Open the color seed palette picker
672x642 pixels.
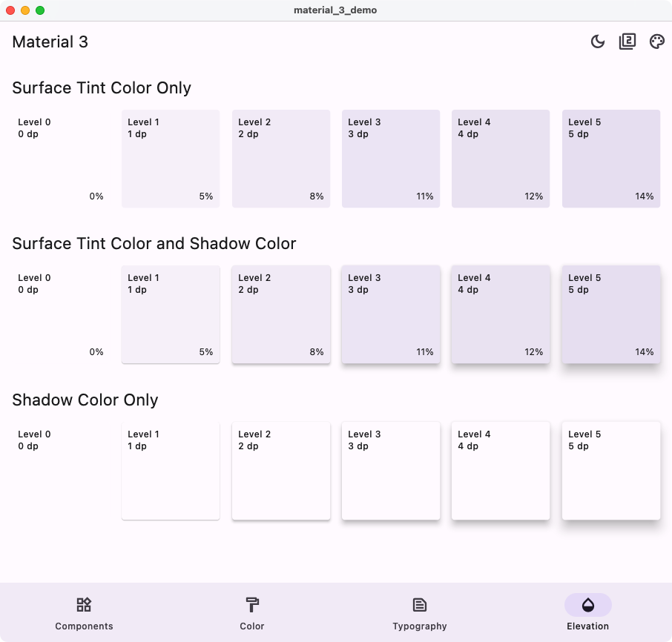656,42
